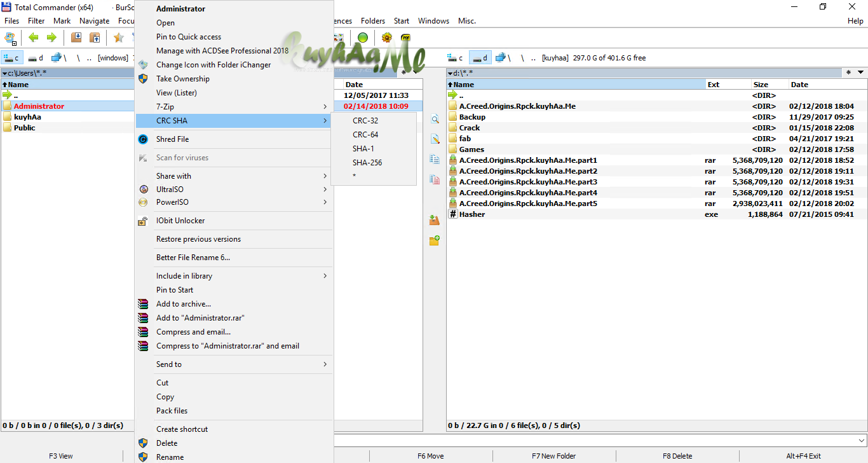Click the magnifier view icon in middle bar
The height and width of the screenshot is (463, 868).
435,120
